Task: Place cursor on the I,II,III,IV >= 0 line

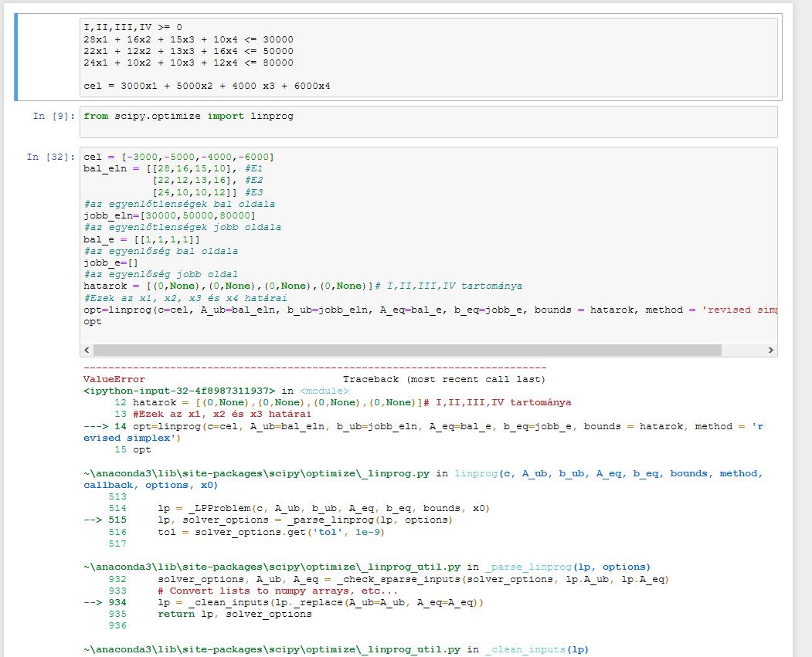Action: (x=133, y=28)
